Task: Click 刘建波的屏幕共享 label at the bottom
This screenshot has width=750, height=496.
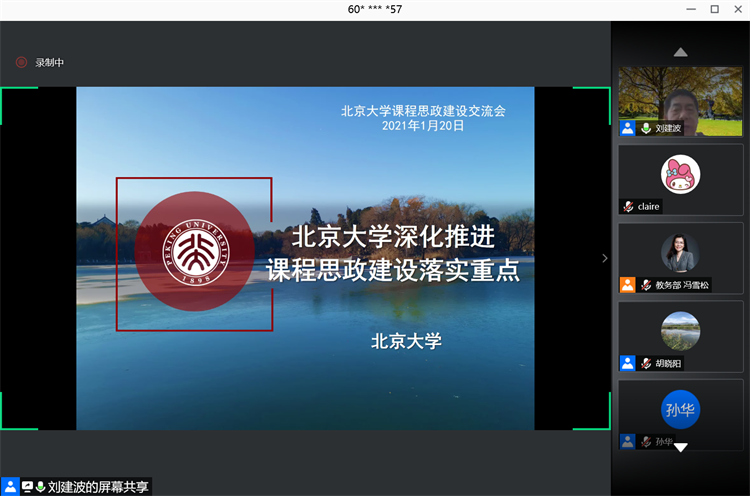Action: (x=98, y=487)
